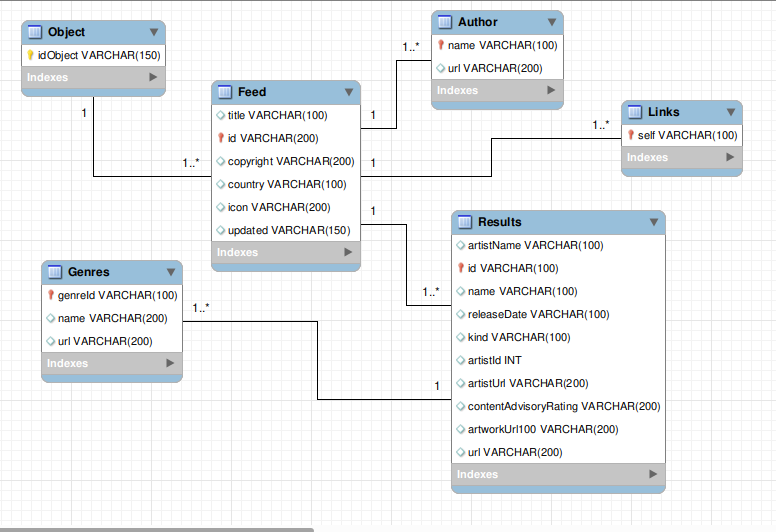Click the diamond icon beside Genres name
The height and width of the screenshot is (532, 776).
click(x=50, y=318)
